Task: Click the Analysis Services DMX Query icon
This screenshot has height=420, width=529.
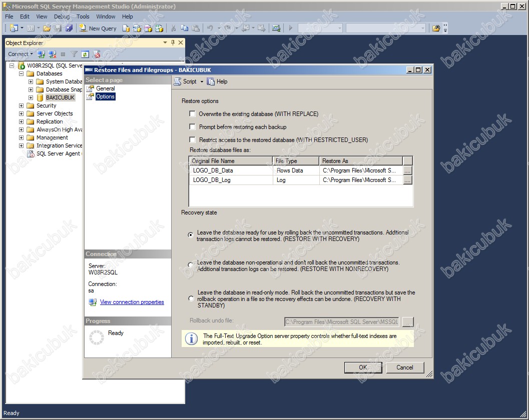Action: pyautogui.click(x=148, y=28)
